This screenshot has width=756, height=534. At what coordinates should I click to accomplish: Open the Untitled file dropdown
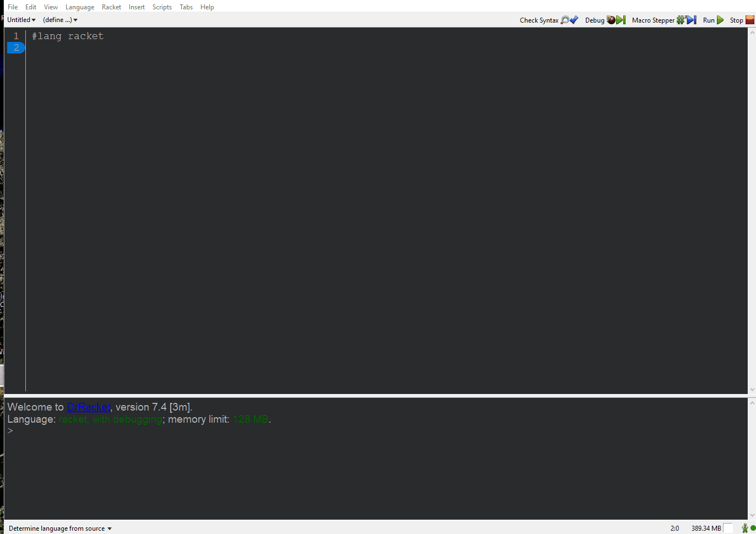(x=21, y=20)
